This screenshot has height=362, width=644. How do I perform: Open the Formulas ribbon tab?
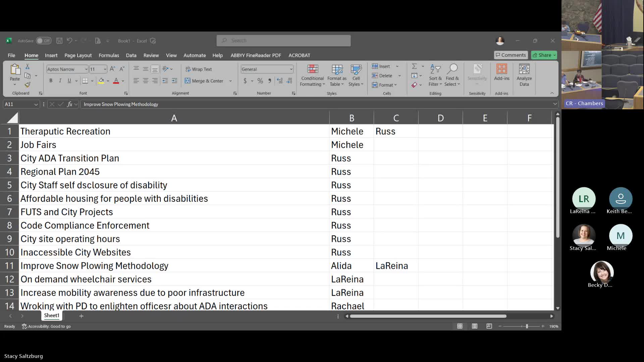pos(109,55)
